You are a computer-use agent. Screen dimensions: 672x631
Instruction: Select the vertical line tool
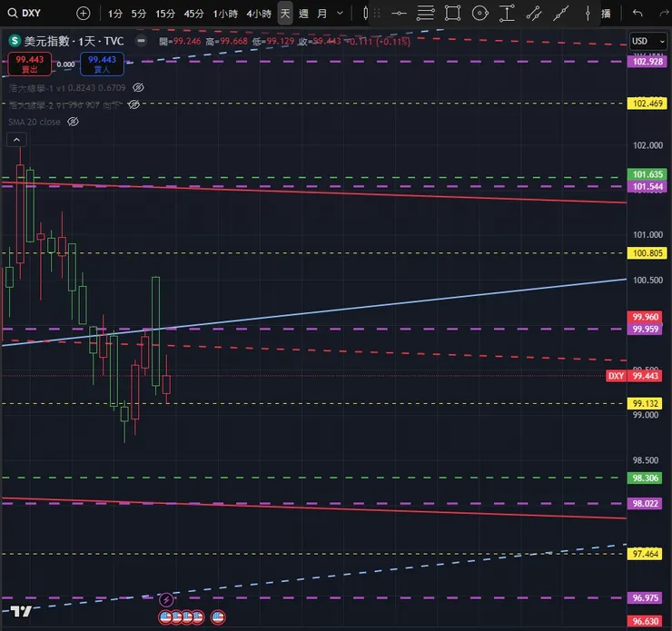588,14
